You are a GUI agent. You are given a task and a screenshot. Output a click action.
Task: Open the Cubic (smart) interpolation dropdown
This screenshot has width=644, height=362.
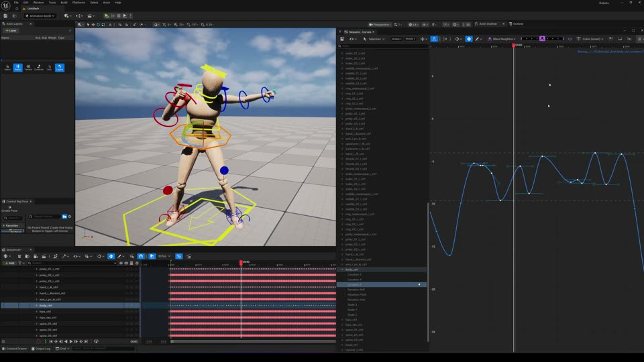tap(590, 39)
